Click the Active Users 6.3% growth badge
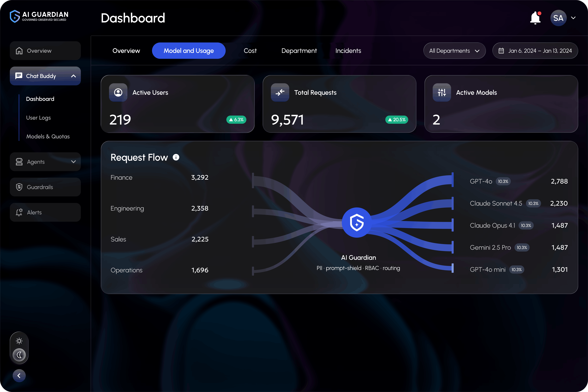Image resolution: width=588 pixels, height=392 pixels. pos(236,120)
